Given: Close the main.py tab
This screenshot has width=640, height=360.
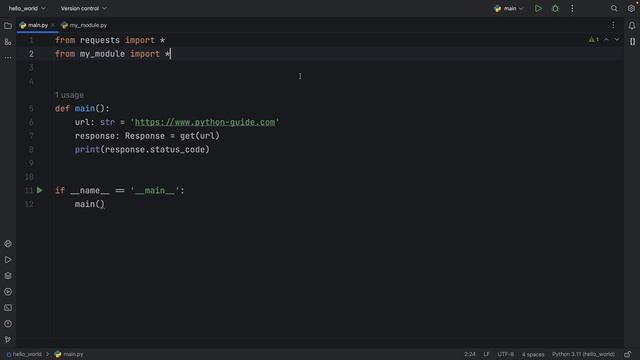Looking at the screenshot, I should pyautogui.click(x=53, y=25).
